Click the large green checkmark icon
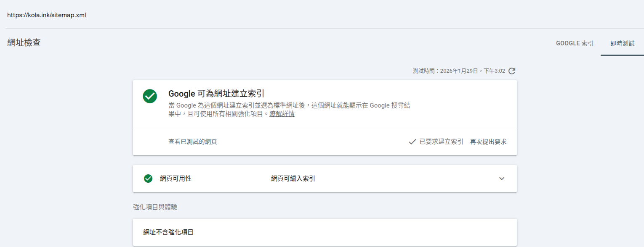The image size is (644, 247). pos(150,96)
